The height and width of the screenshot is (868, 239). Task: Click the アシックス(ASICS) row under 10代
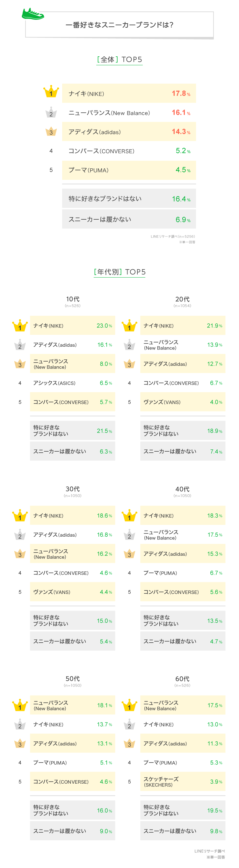(72, 383)
